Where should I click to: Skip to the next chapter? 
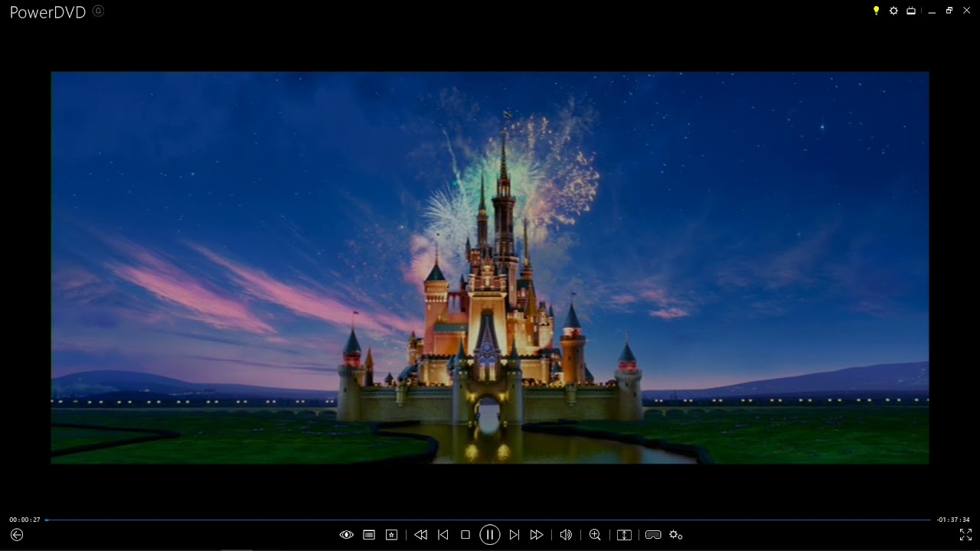tap(514, 535)
